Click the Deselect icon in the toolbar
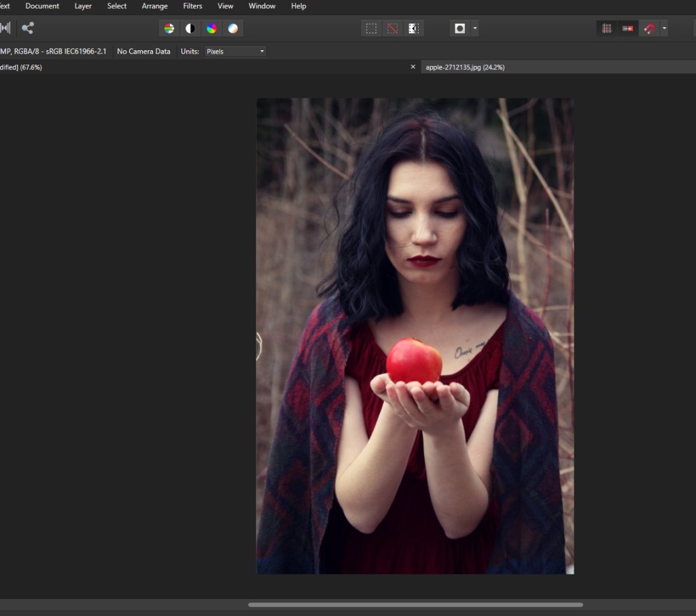 tap(392, 29)
